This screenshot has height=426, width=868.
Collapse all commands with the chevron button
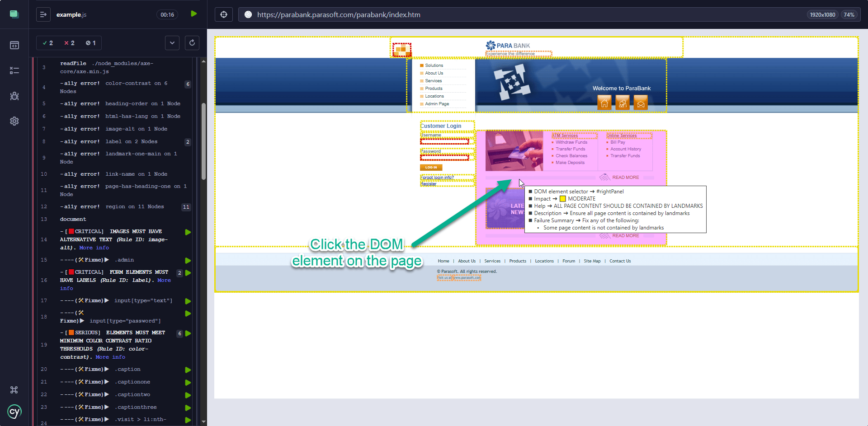click(172, 42)
